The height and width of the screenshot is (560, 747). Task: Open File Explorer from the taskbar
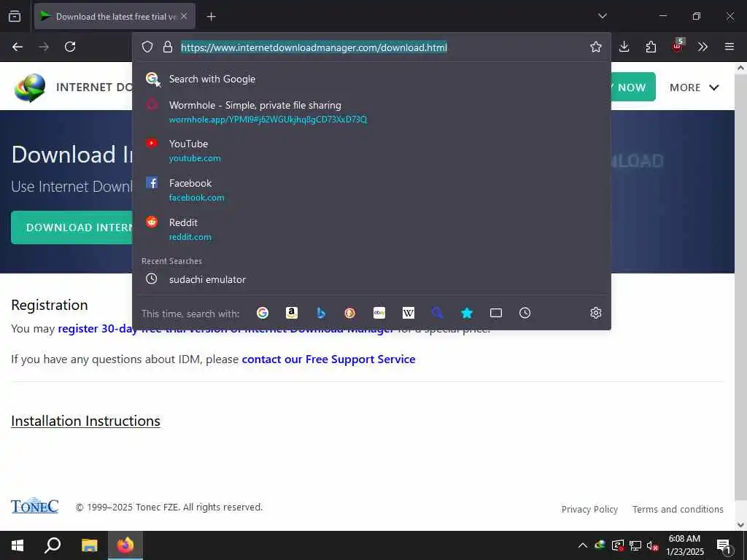(89, 545)
